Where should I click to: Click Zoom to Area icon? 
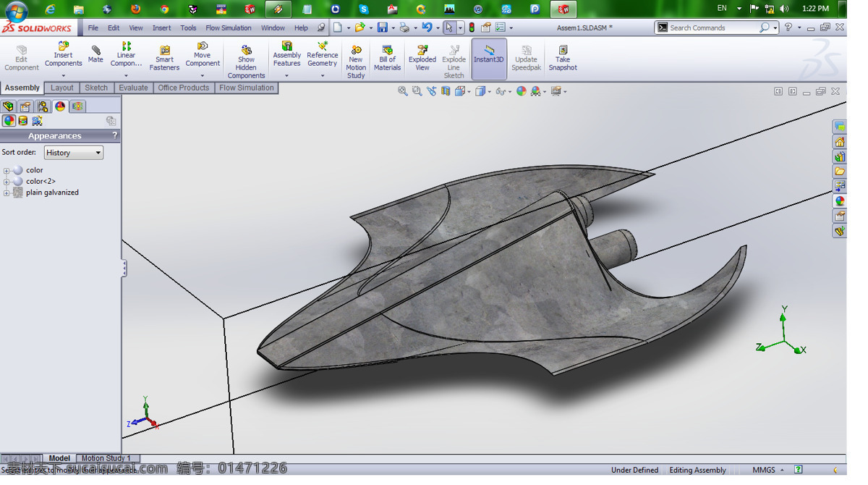pyautogui.click(x=417, y=91)
